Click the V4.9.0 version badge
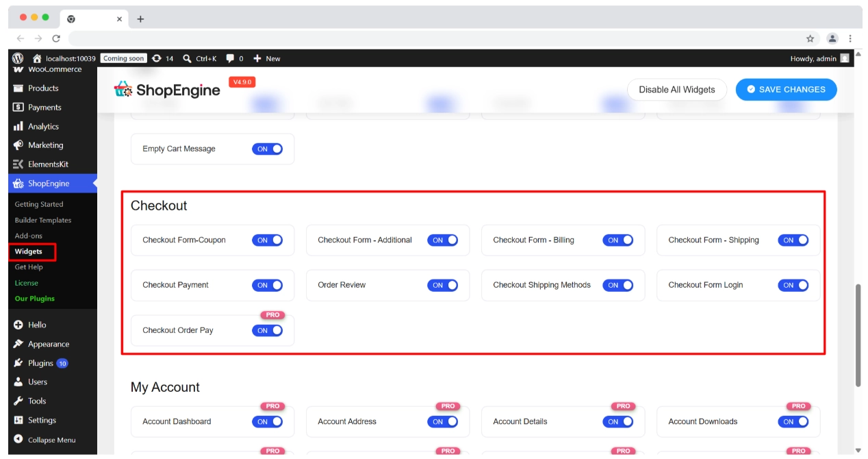Viewport: 868px width, 459px height. coord(242,82)
